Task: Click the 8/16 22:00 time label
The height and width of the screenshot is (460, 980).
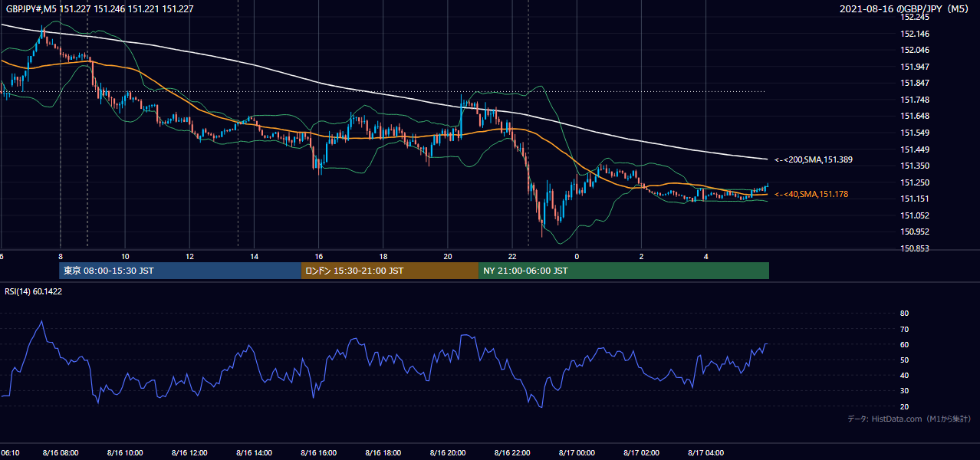Action: point(511,453)
